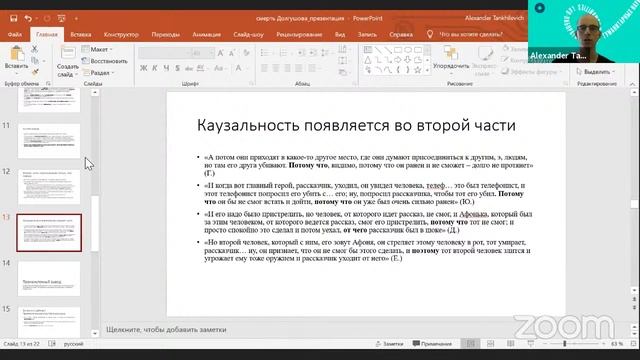640x360 pixels.
Task: Click the 'Что вы хотите сделать?' search field
Action: (x=471, y=34)
